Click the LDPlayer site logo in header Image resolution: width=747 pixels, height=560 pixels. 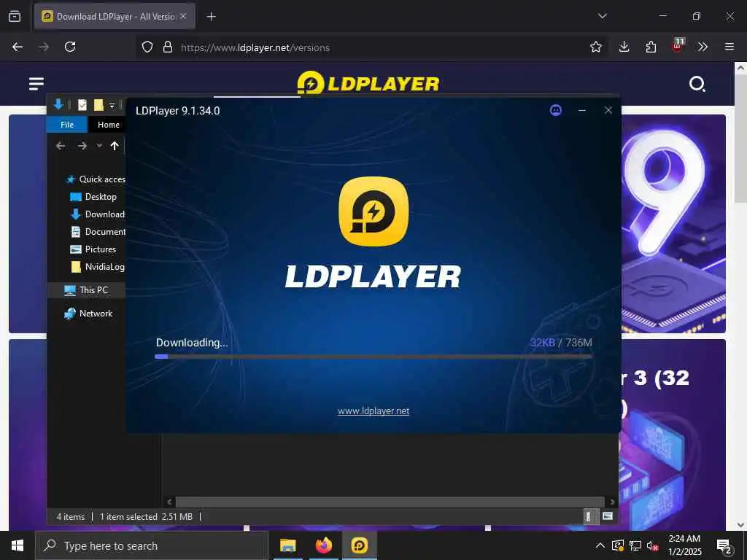pyautogui.click(x=368, y=83)
